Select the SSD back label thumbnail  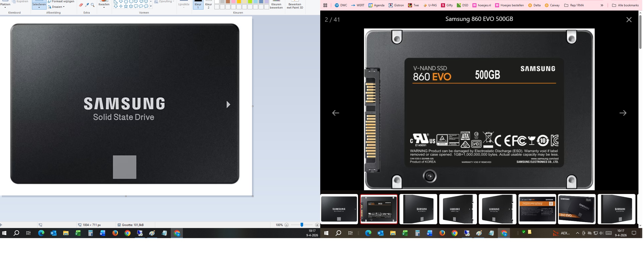tap(379, 209)
